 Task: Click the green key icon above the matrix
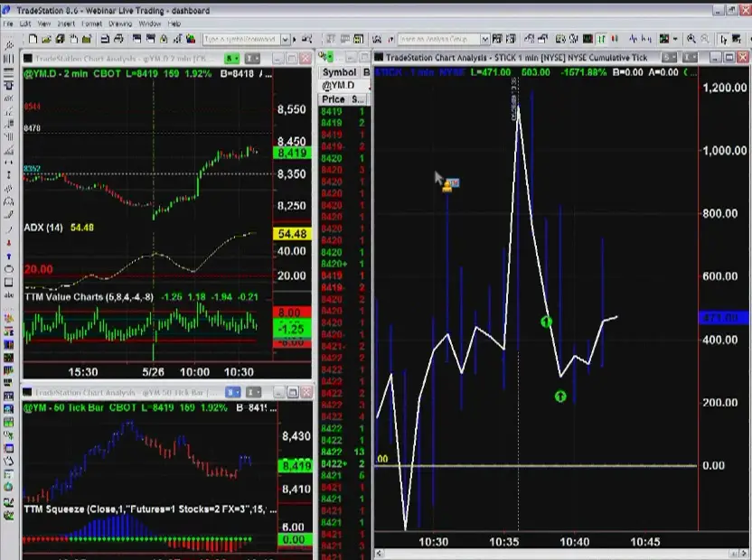click(x=325, y=58)
